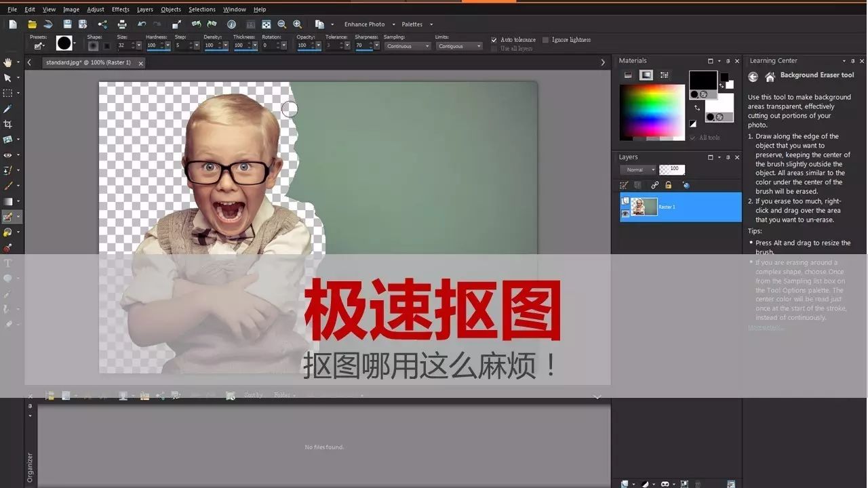Click the Link Layers icon in Layers palette

655,185
